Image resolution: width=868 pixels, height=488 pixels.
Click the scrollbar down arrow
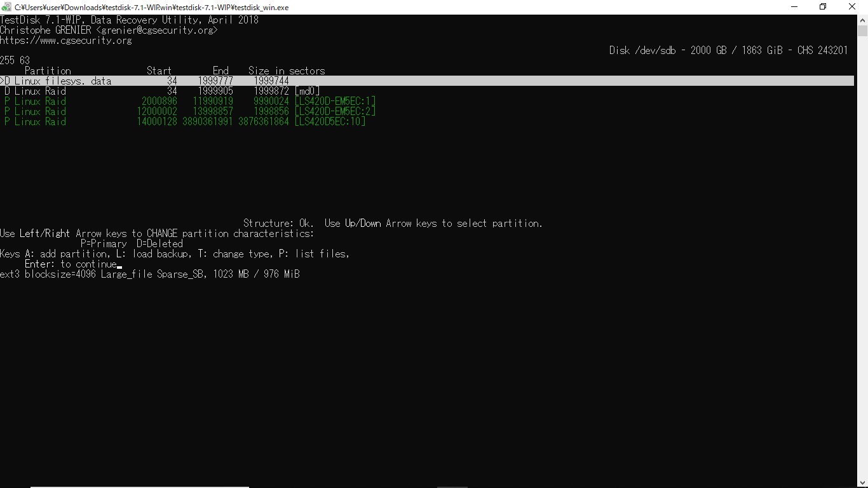pos(862,482)
